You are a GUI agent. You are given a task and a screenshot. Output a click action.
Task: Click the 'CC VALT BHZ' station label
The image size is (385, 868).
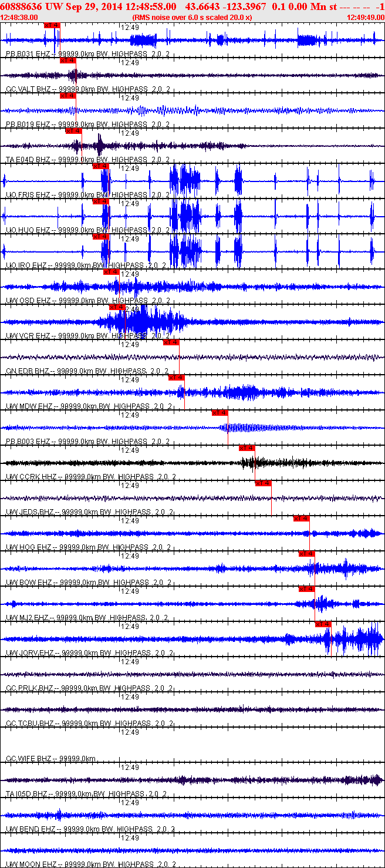pyautogui.click(x=28, y=89)
